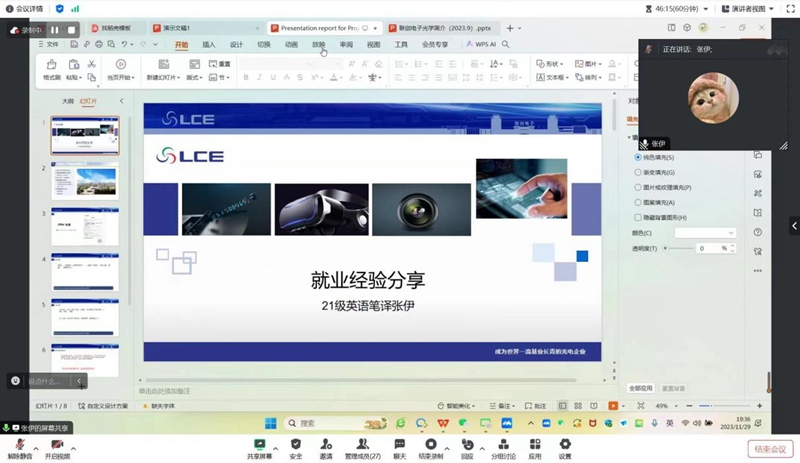The image size is (800, 463).
Task: Switch to the 插入 ribbon tab
Action: coord(209,45)
